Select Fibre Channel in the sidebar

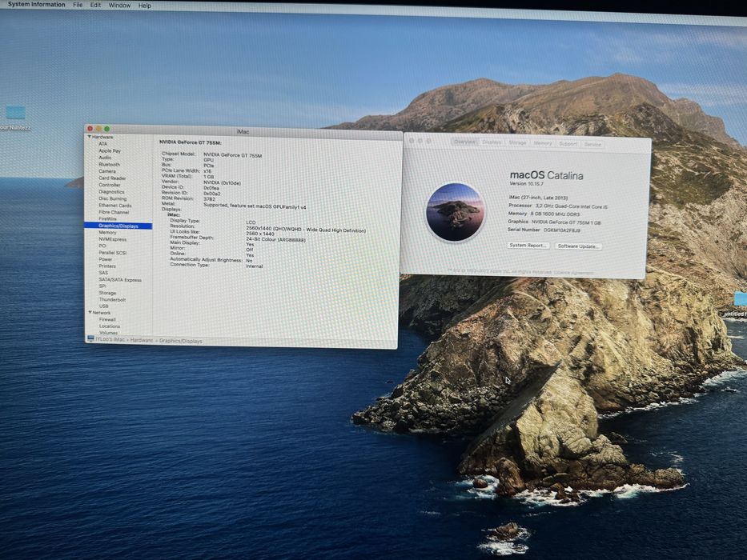[114, 212]
